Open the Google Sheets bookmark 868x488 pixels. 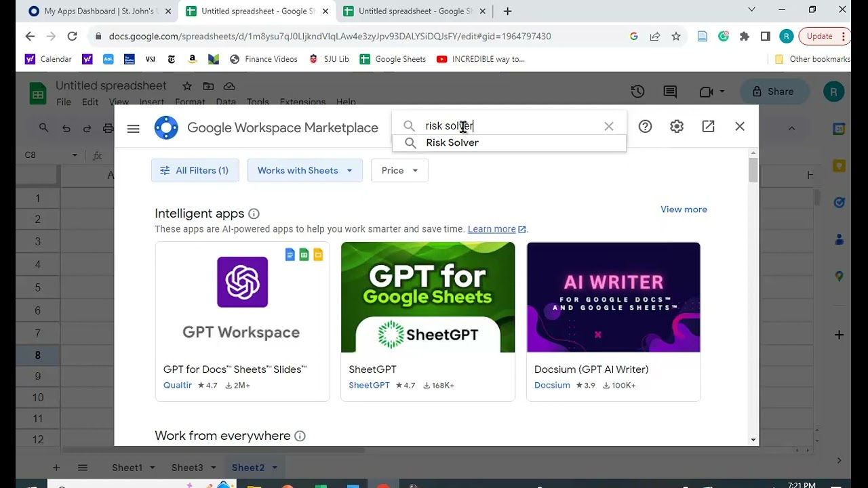click(393, 59)
